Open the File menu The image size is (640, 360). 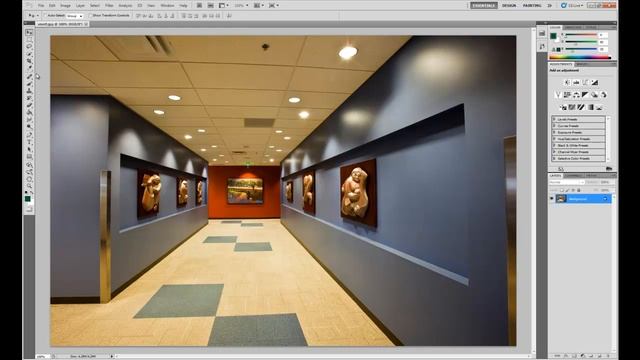41,6
